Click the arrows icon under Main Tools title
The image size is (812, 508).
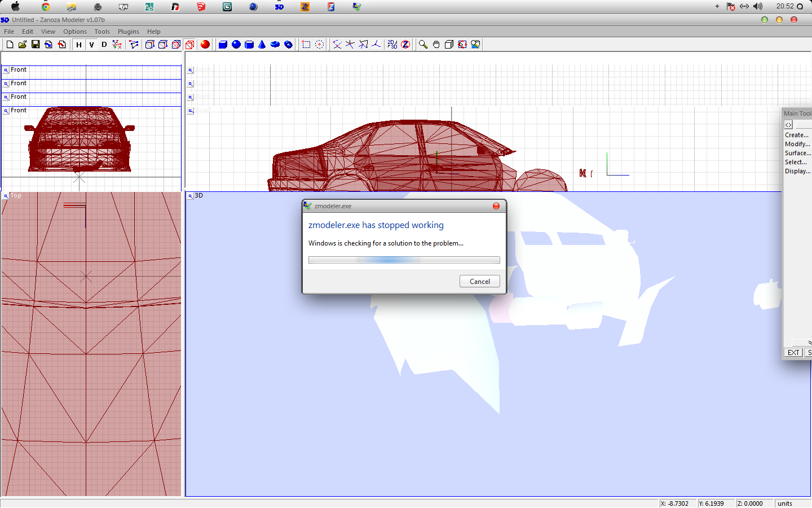(788, 125)
